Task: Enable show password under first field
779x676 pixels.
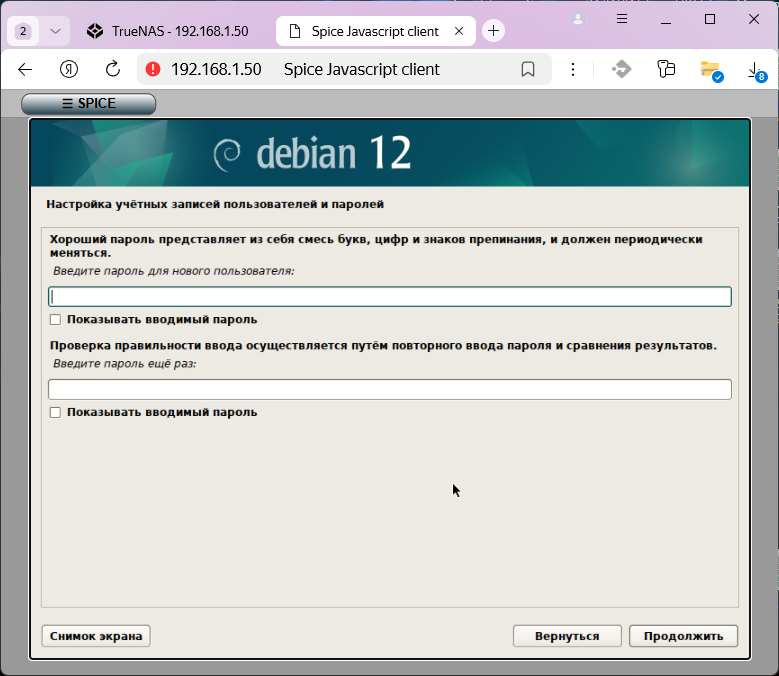Action: (55, 319)
